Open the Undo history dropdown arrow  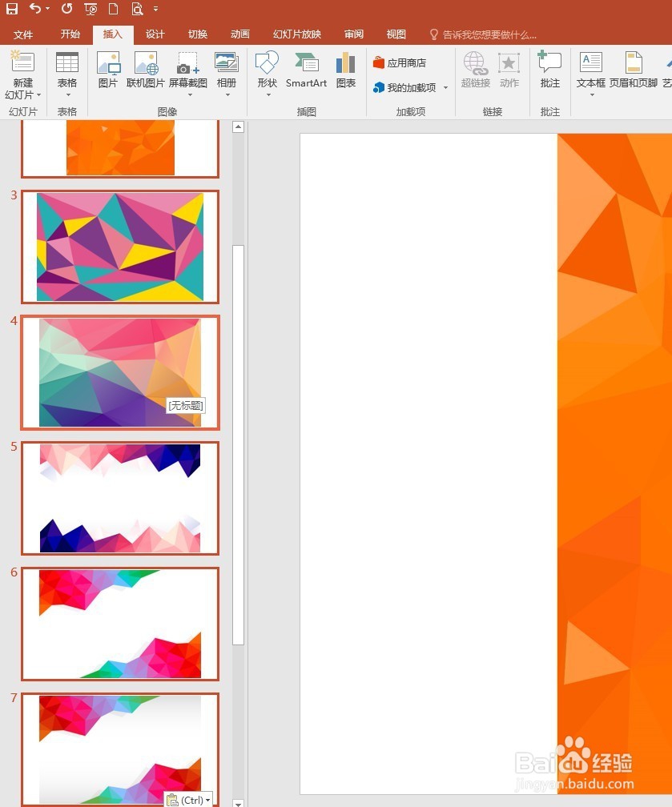point(48,9)
